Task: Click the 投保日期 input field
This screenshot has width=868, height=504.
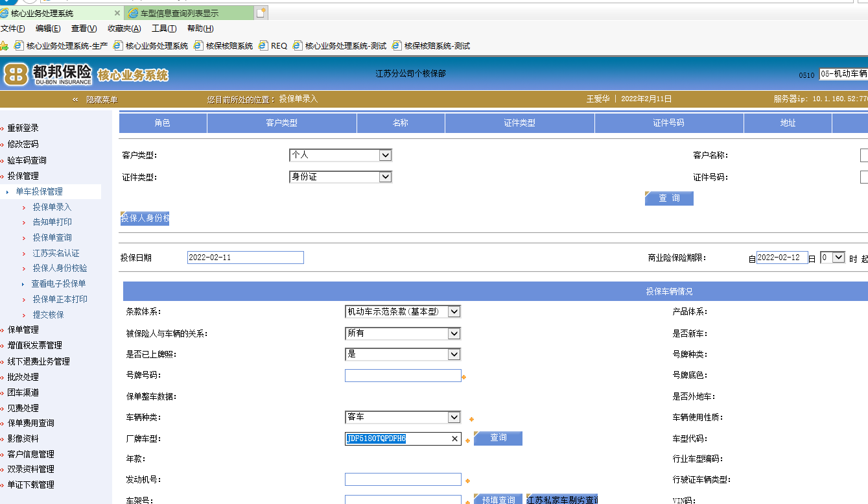Action: tap(245, 258)
